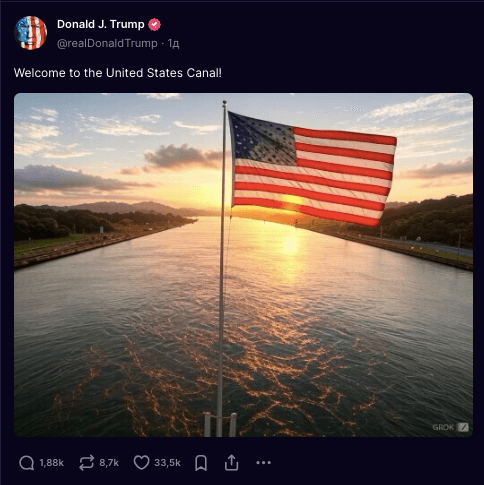Open replies via the speech bubble icon

(27, 463)
